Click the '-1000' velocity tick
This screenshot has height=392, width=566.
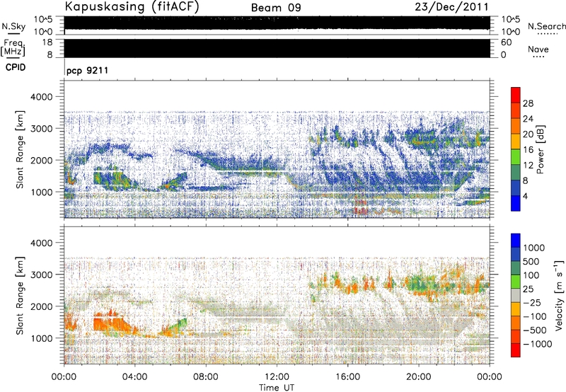(x=538, y=344)
